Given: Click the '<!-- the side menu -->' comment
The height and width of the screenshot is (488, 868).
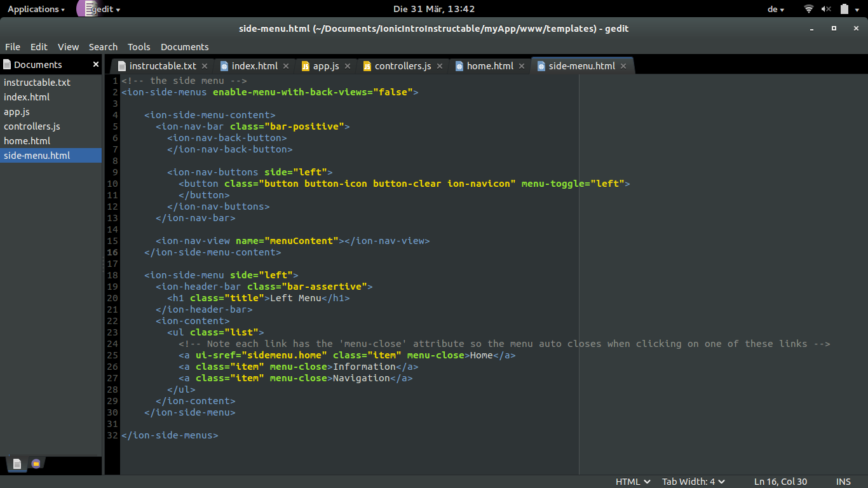Looking at the screenshot, I should coord(184,81).
